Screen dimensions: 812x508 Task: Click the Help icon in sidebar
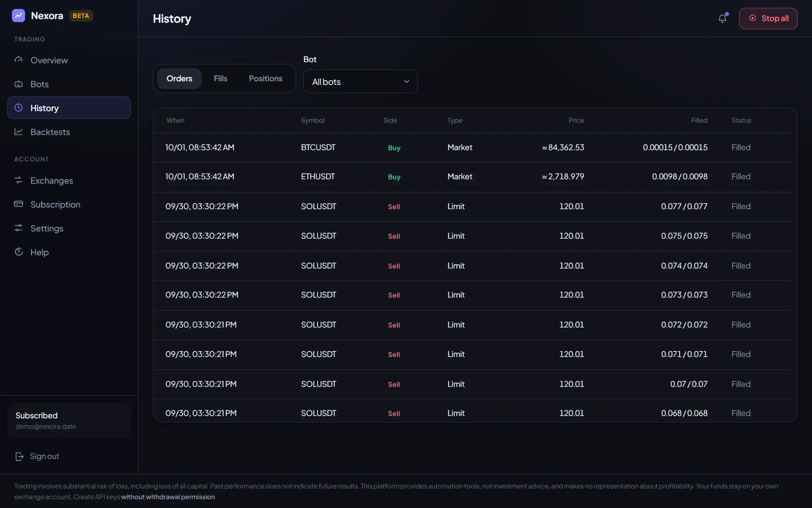[x=19, y=252]
